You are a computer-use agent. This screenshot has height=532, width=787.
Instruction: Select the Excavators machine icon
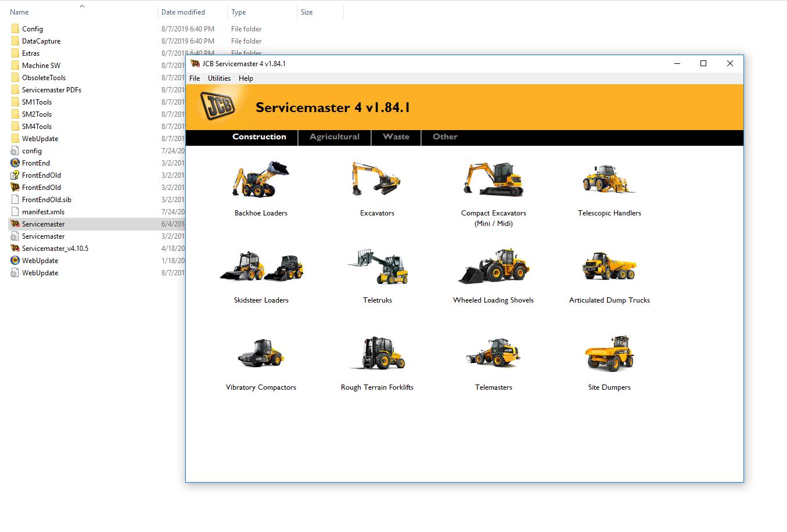376,179
